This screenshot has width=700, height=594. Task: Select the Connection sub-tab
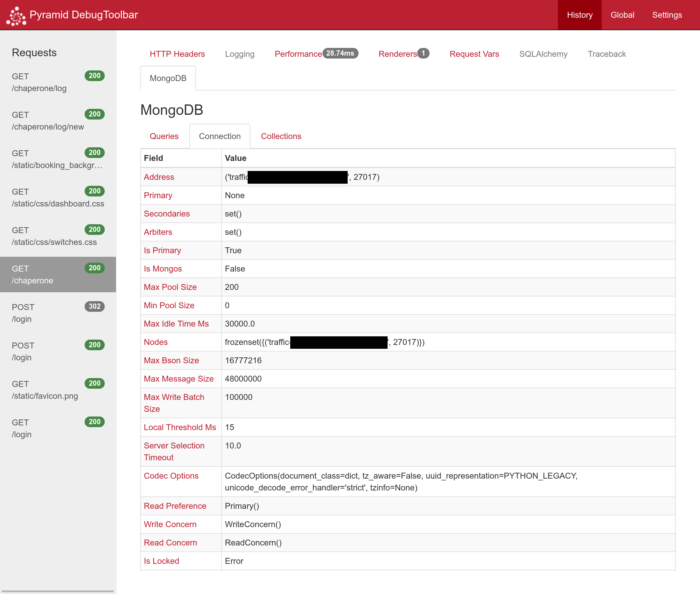(220, 136)
